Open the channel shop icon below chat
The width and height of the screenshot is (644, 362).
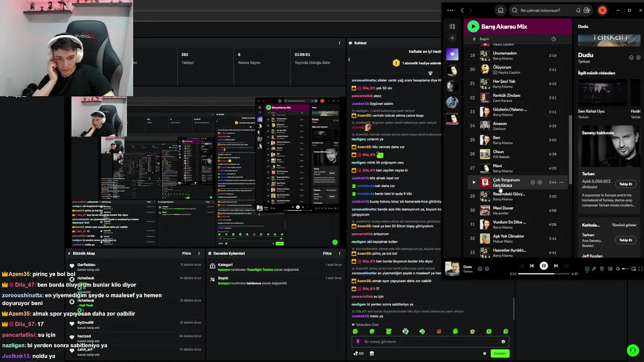coord(372,353)
